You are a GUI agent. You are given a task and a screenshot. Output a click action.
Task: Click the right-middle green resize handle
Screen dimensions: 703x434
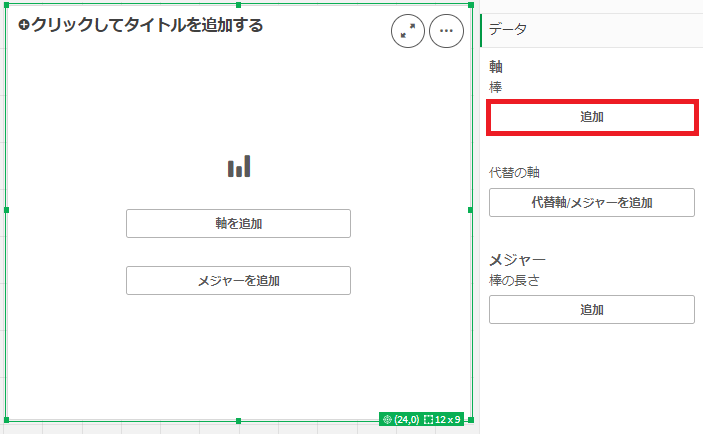tap(470, 210)
